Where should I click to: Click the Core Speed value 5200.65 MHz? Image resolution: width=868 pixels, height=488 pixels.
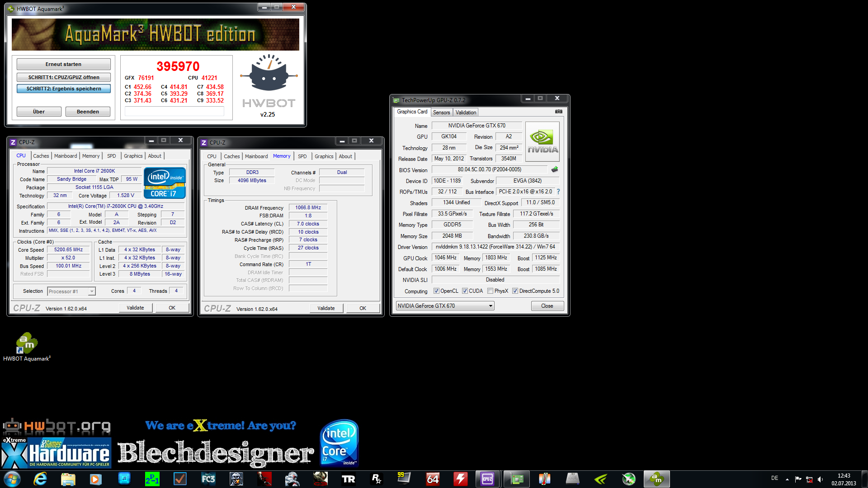tap(69, 249)
